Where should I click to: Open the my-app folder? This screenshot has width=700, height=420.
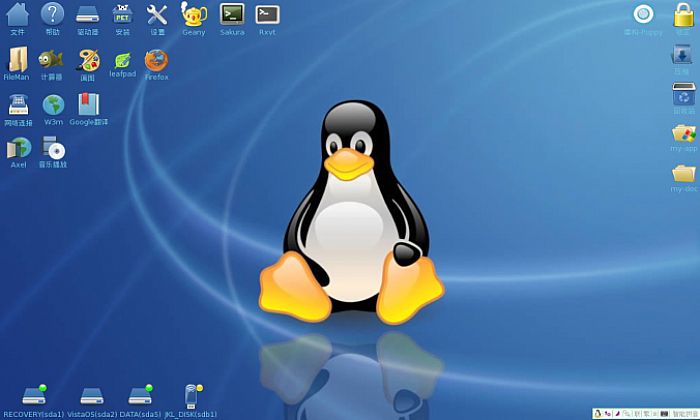tap(684, 133)
